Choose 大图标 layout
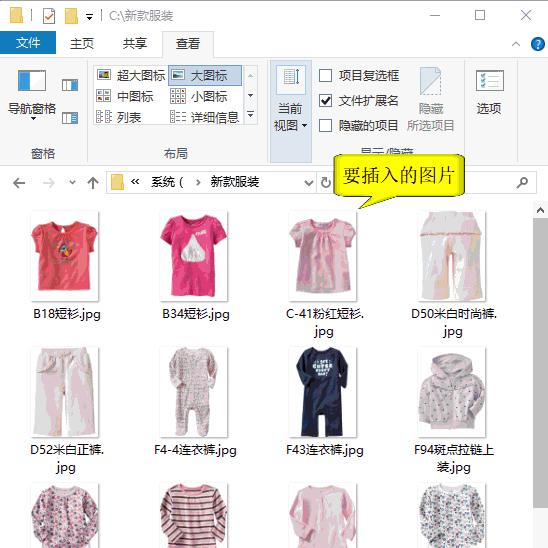 [205, 75]
